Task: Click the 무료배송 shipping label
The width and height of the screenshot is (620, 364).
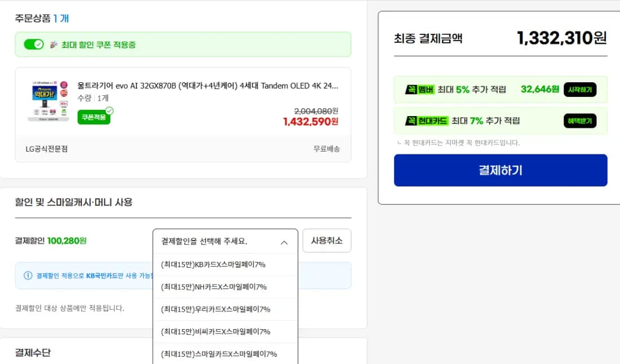Action: coord(326,149)
